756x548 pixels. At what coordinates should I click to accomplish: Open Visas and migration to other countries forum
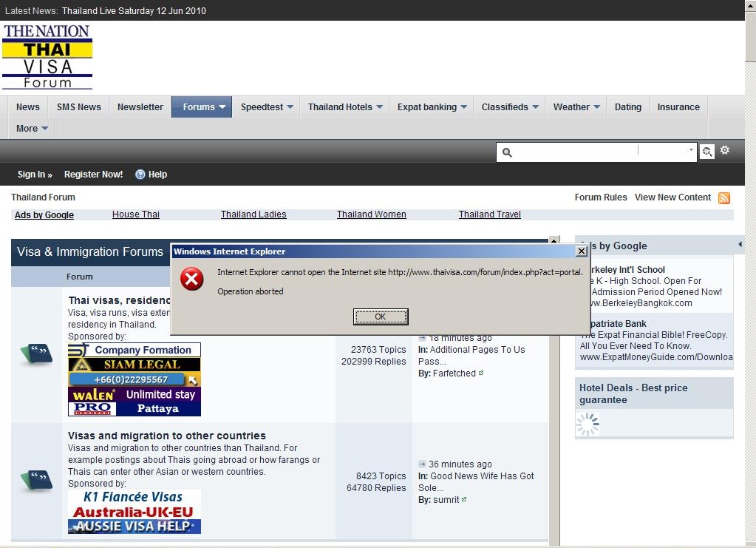[x=167, y=436]
